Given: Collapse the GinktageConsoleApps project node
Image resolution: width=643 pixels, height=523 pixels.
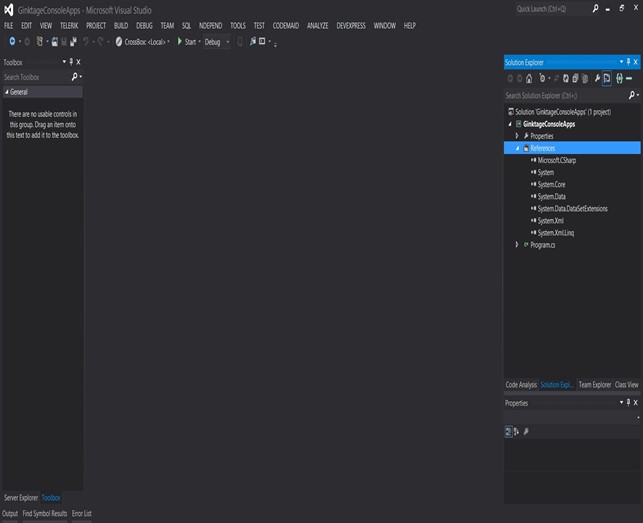Looking at the screenshot, I should 510,124.
